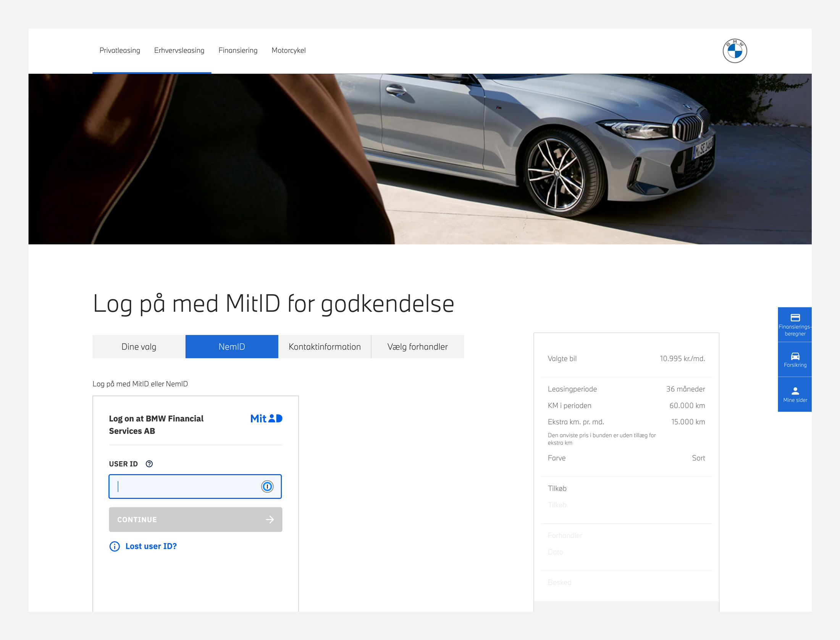The image size is (840, 640).
Task: Click the Log on at BMW Financial Services heading
Action: (x=156, y=425)
